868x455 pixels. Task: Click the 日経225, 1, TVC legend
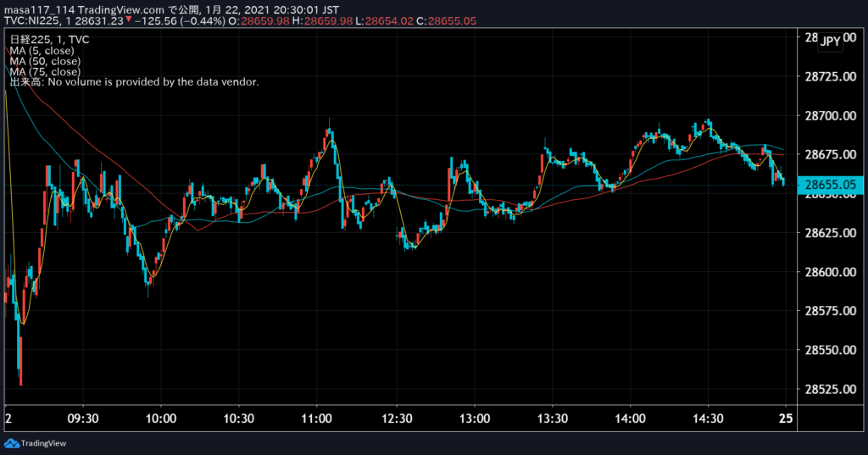pos(49,39)
